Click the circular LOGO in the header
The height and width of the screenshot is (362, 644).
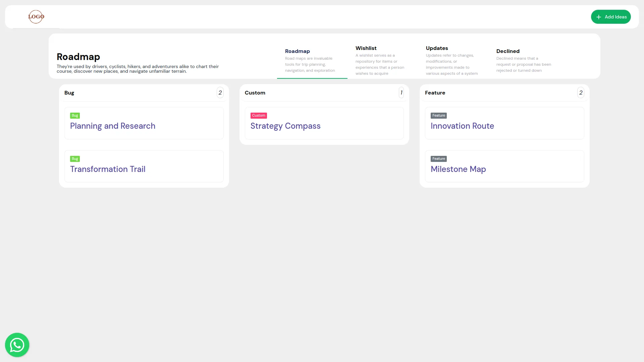click(36, 17)
